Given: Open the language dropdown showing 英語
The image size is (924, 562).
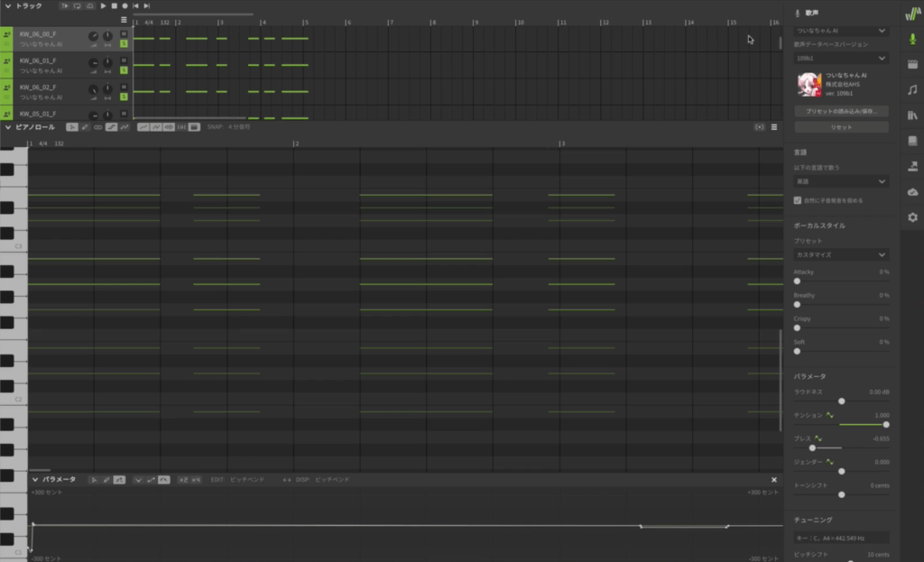Looking at the screenshot, I should [841, 181].
